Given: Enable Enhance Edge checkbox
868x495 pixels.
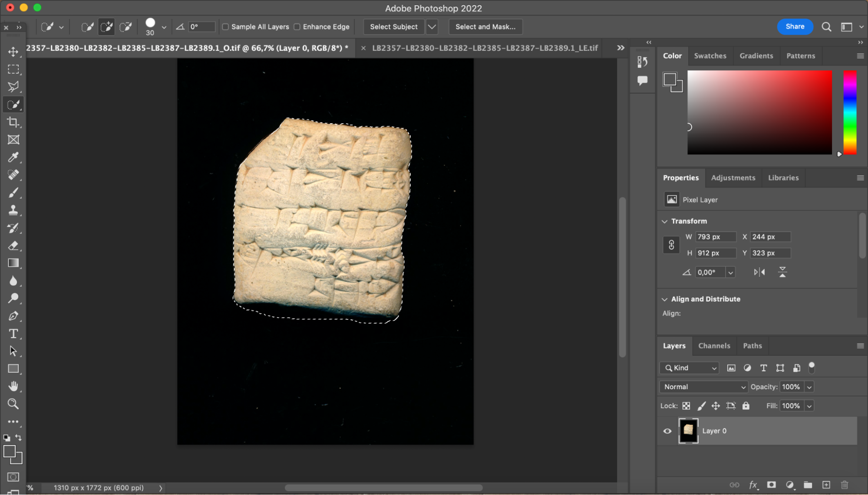Looking at the screenshot, I should pos(297,27).
